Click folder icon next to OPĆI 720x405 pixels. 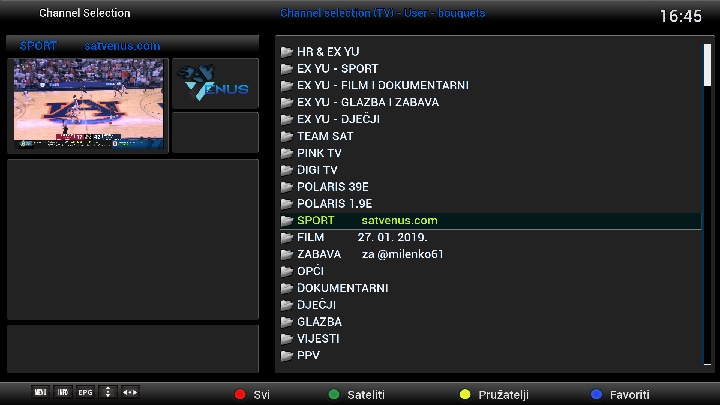coord(287,271)
